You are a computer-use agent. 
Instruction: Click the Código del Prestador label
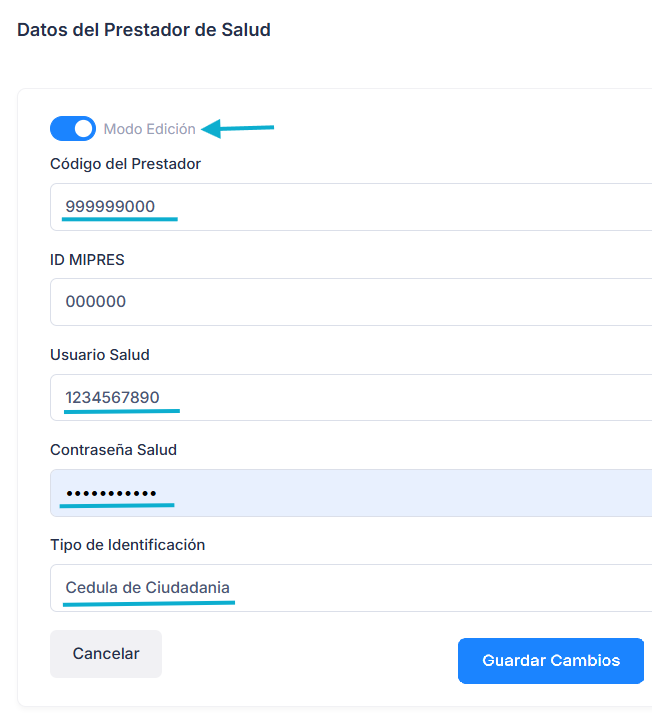[125, 164]
